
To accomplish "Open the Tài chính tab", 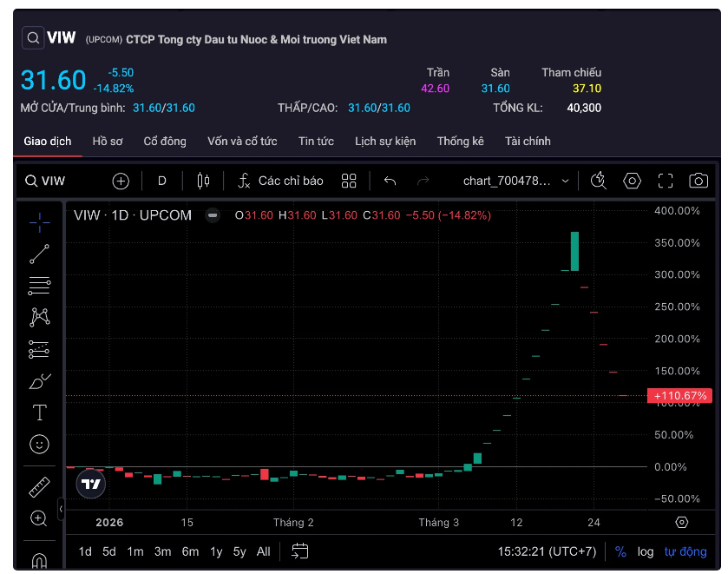I will 528,142.
